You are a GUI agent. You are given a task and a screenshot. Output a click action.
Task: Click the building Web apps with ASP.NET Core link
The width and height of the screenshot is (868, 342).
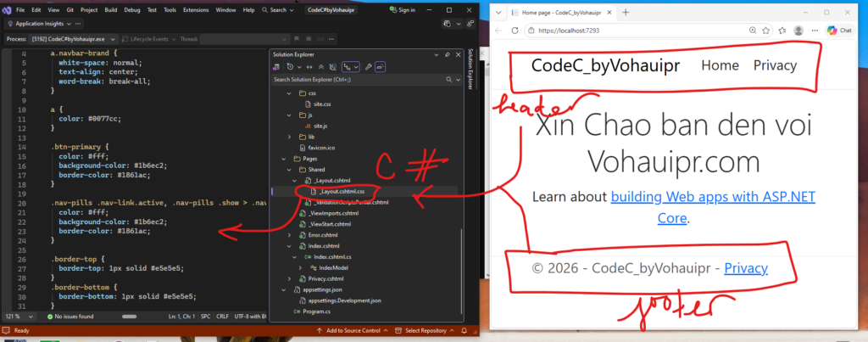(712, 197)
